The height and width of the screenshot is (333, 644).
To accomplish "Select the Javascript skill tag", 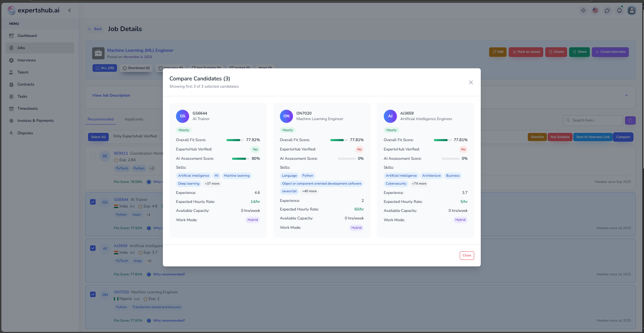I will [289, 191].
